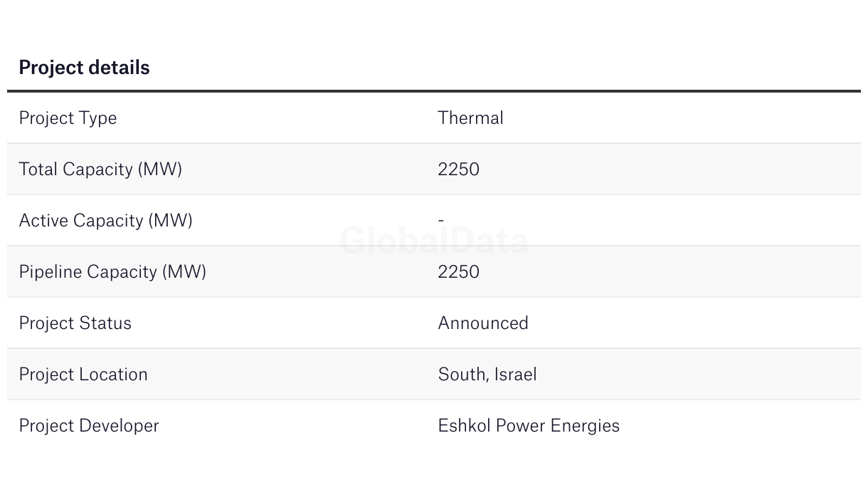
Task: Click the Thermal project type value
Action: (470, 118)
